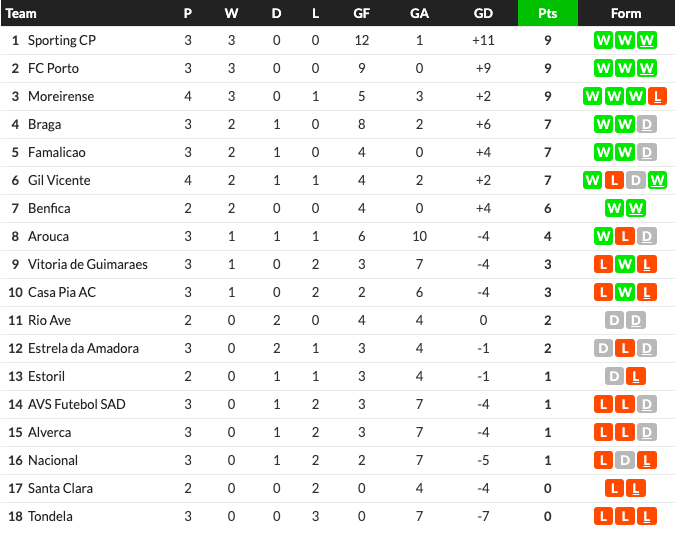Click Nacional's grey D form badge
Screen dimensions: 675x536
tap(625, 460)
